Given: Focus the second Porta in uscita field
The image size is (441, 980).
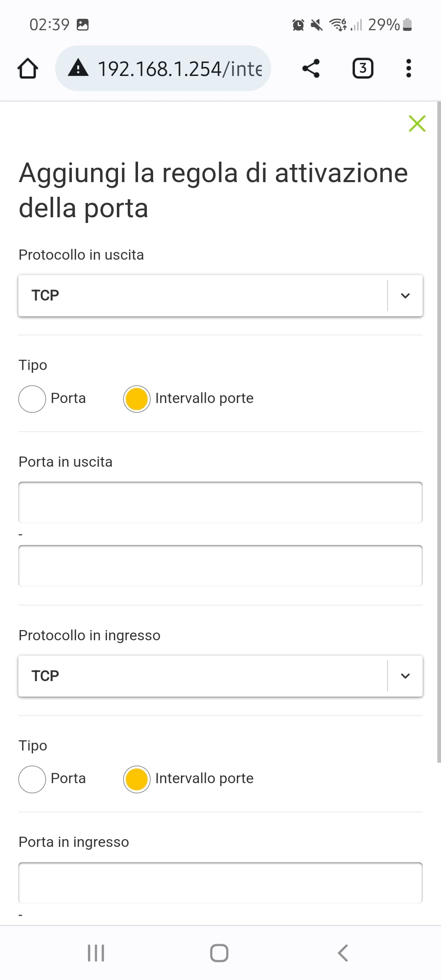Looking at the screenshot, I should pos(220,566).
